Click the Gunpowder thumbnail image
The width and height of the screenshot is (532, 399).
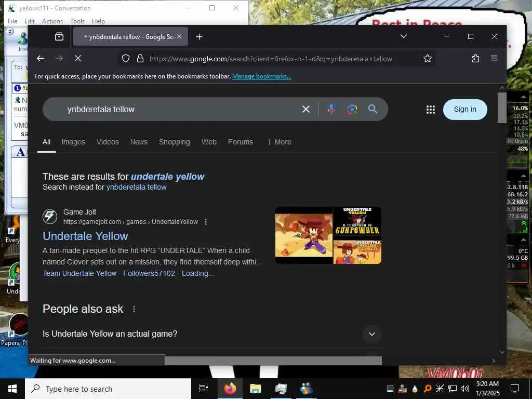[357, 221]
